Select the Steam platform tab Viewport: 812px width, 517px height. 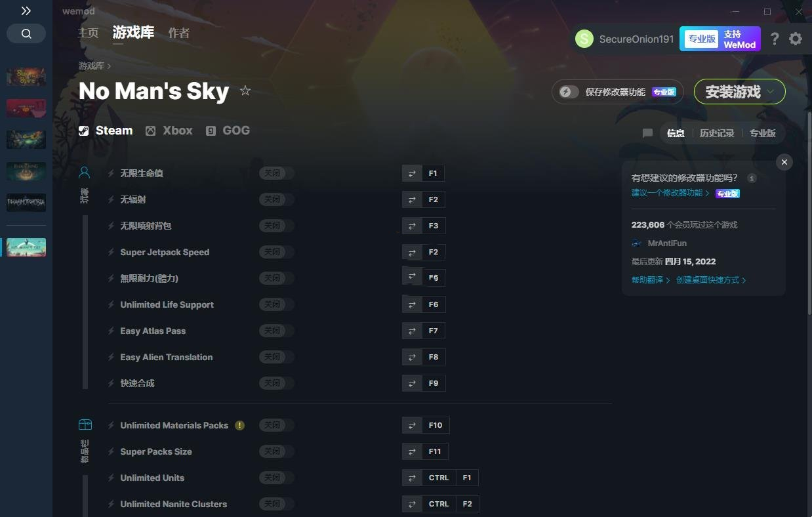(x=106, y=131)
